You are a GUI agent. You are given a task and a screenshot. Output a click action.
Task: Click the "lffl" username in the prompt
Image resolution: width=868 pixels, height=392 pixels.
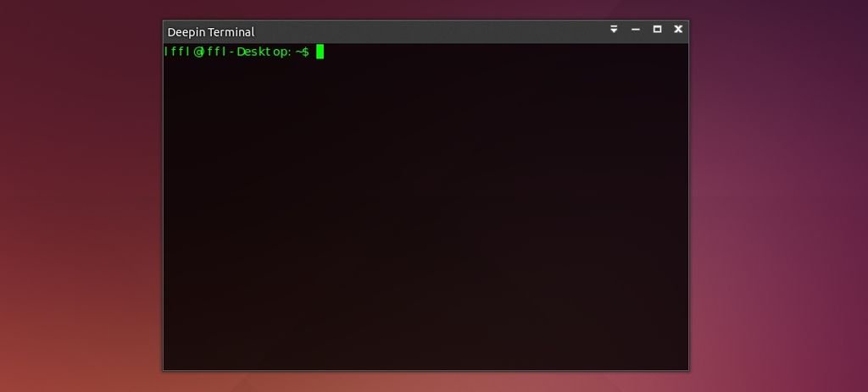click(177, 52)
